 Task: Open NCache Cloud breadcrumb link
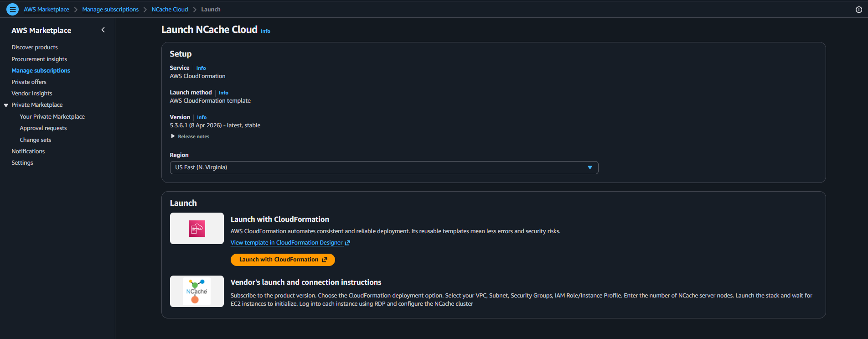pos(170,10)
